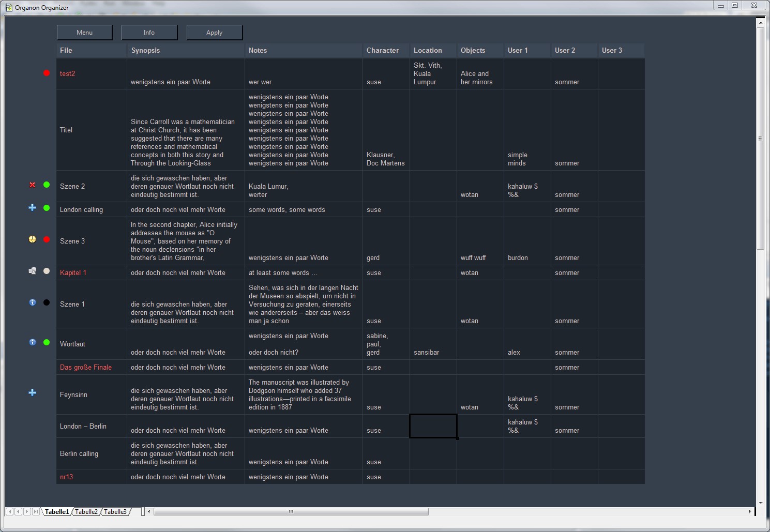Click the black status dot beside Szene 1
The width and height of the screenshot is (770, 532).
47,302
